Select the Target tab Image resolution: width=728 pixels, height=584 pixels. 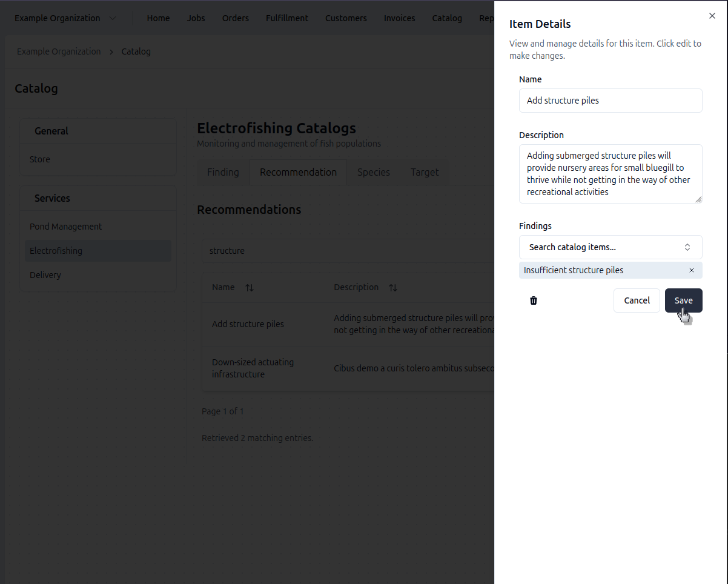(x=425, y=172)
